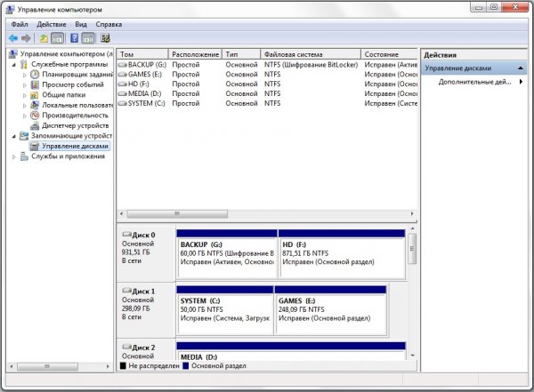Image resolution: width=534 pixels, height=392 pixels.
Task: Open the Действие menu
Action: [52, 25]
